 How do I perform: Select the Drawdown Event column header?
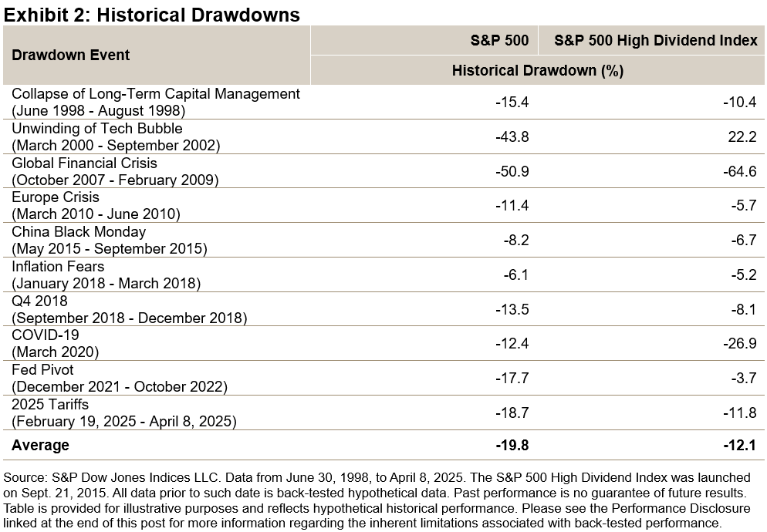click(71, 55)
